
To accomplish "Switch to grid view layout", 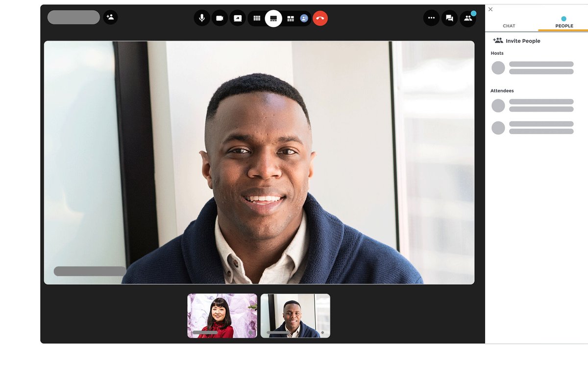I will coord(257,18).
